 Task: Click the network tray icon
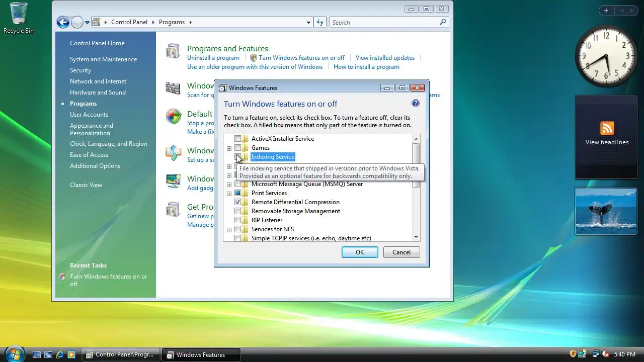coord(595,354)
